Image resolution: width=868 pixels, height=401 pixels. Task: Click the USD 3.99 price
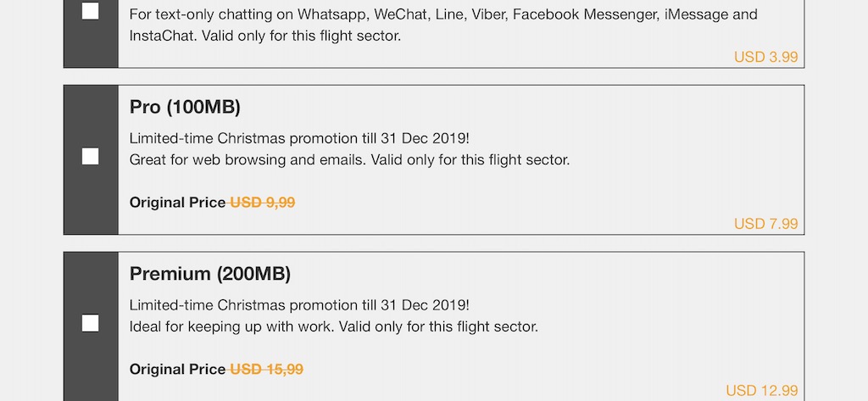click(x=765, y=58)
